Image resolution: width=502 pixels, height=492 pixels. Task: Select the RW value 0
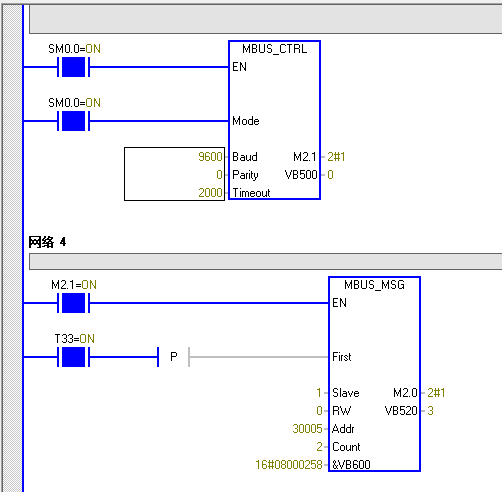click(319, 411)
